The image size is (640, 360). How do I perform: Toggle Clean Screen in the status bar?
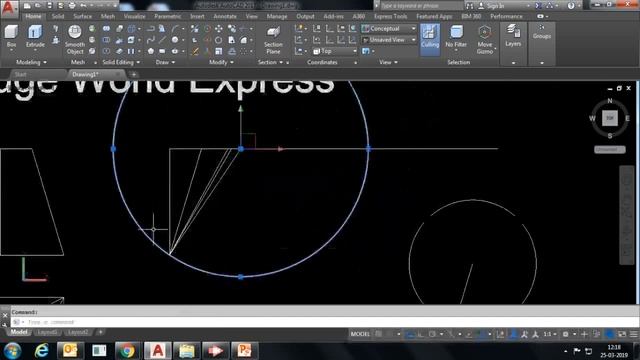tap(622, 334)
